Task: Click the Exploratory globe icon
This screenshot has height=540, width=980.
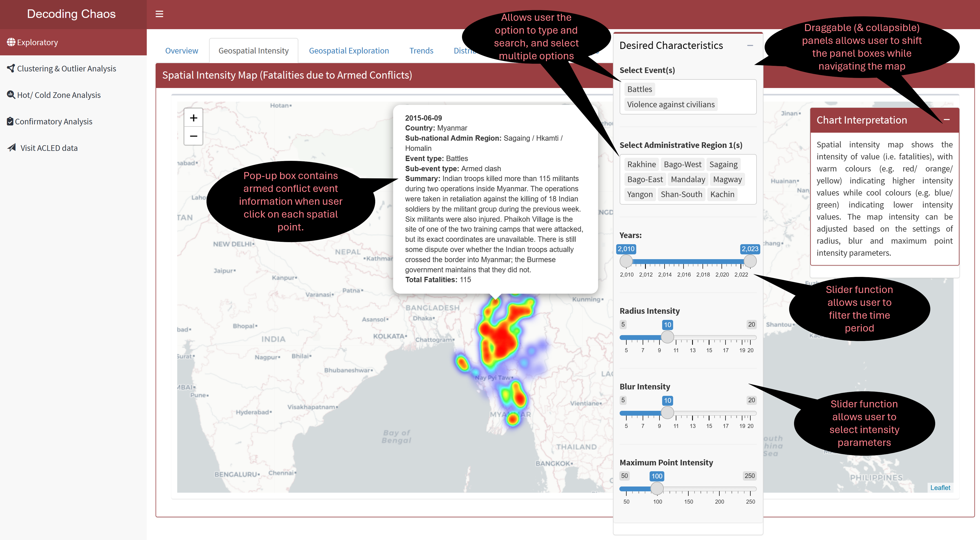Action: [11, 42]
